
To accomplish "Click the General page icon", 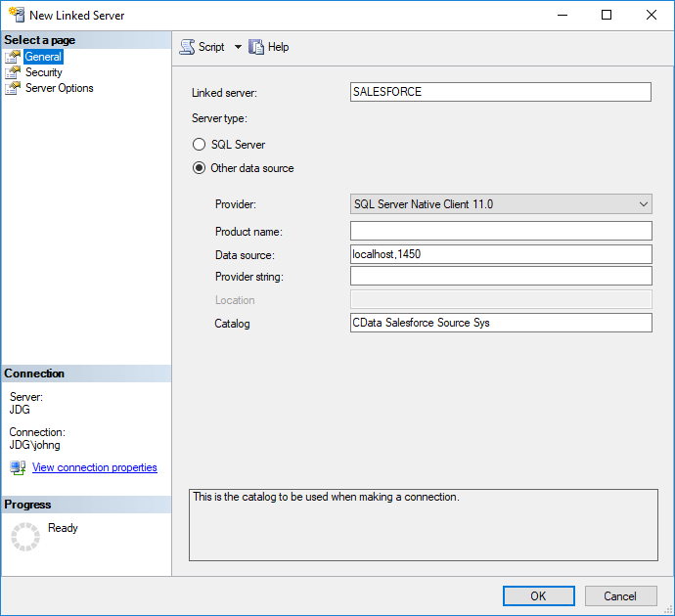I will click(13, 57).
